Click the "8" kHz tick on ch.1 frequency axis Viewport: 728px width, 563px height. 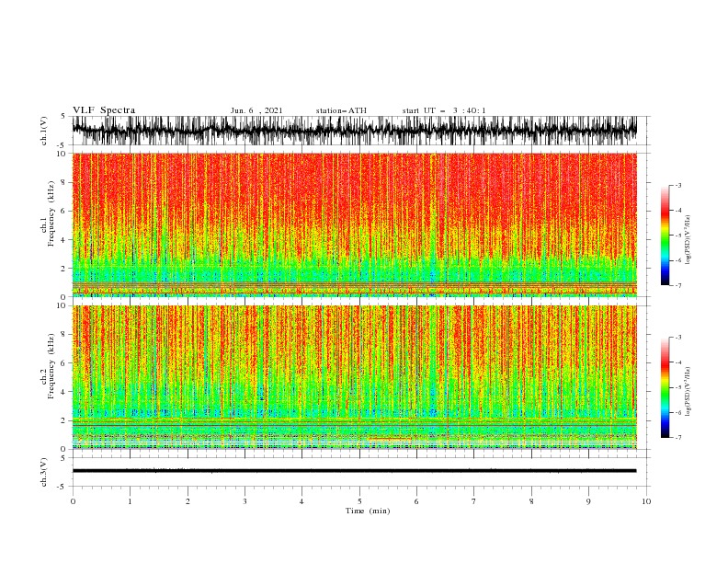click(x=63, y=182)
